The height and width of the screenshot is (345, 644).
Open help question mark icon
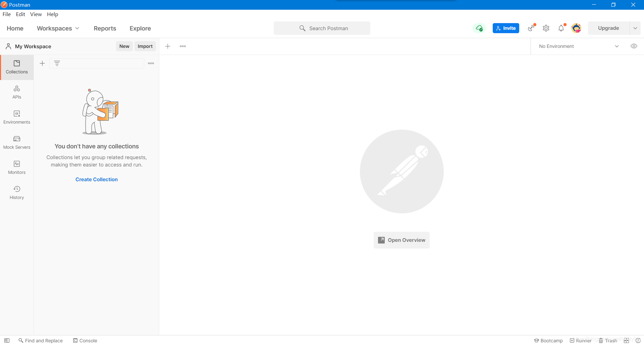[x=638, y=340]
